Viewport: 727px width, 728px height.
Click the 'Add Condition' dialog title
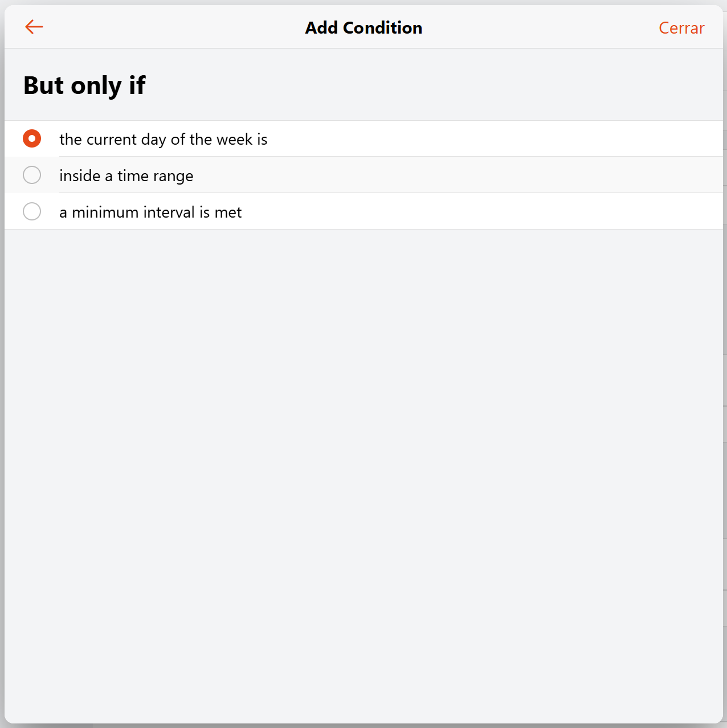tap(363, 28)
